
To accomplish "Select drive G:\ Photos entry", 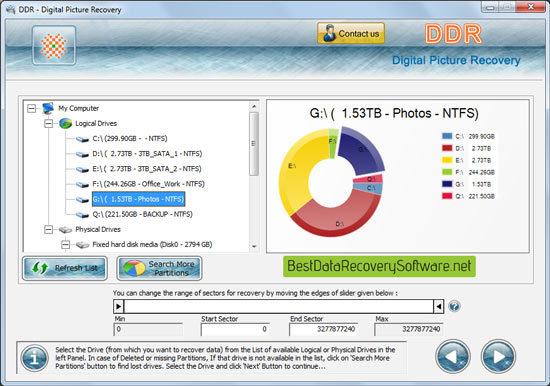I will (138, 199).
